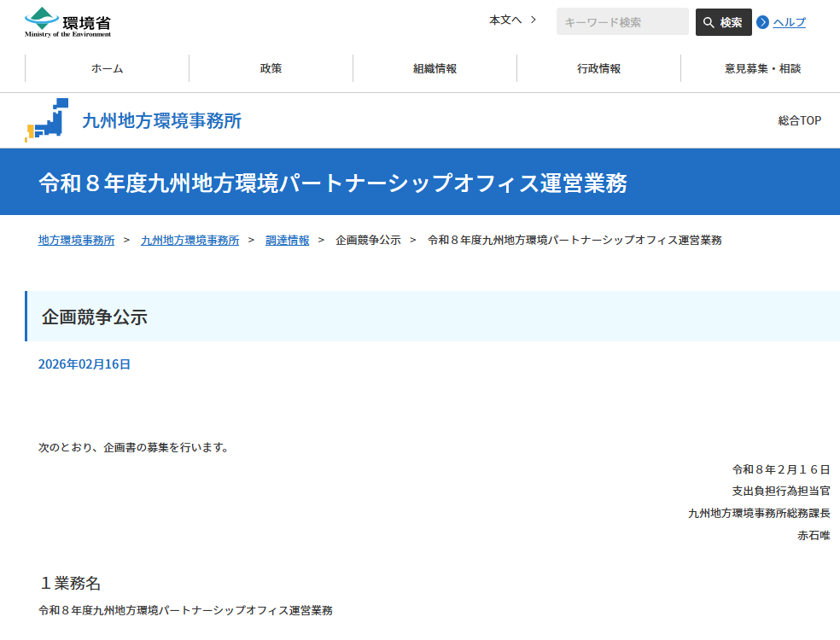
Task: Click the 企画競争公示 section heading
Action: [95, 317]
